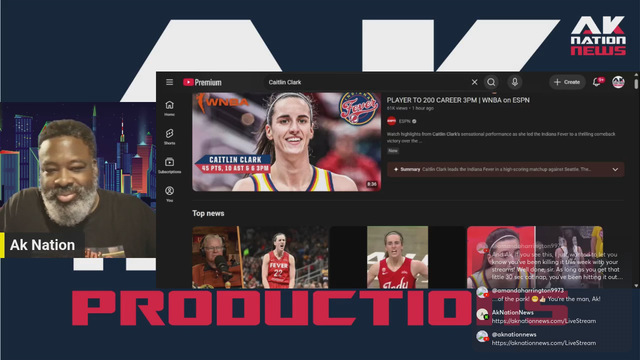Click the AK Nation News logo
640x360 pixels.
598,36
